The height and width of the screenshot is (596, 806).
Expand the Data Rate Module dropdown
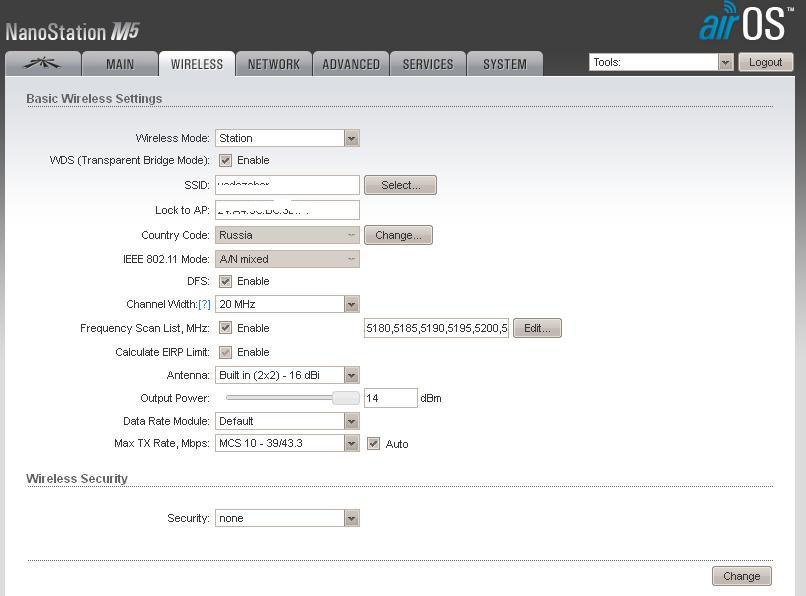(287, 421)
